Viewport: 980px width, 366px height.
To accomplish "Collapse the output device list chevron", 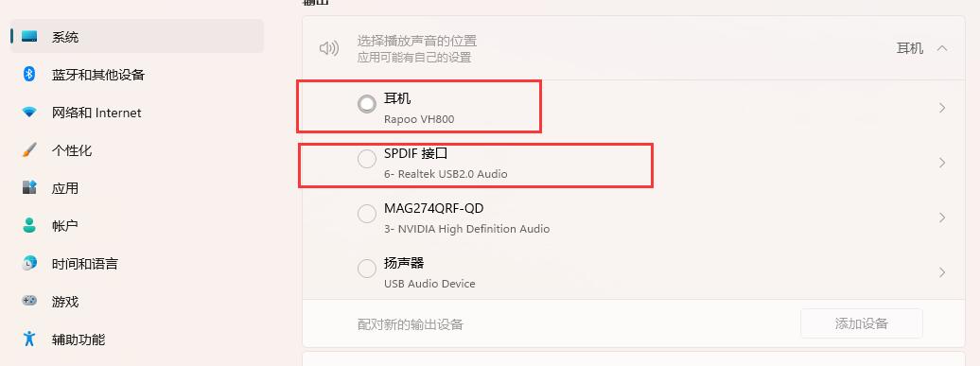I will tap(942, 48).
